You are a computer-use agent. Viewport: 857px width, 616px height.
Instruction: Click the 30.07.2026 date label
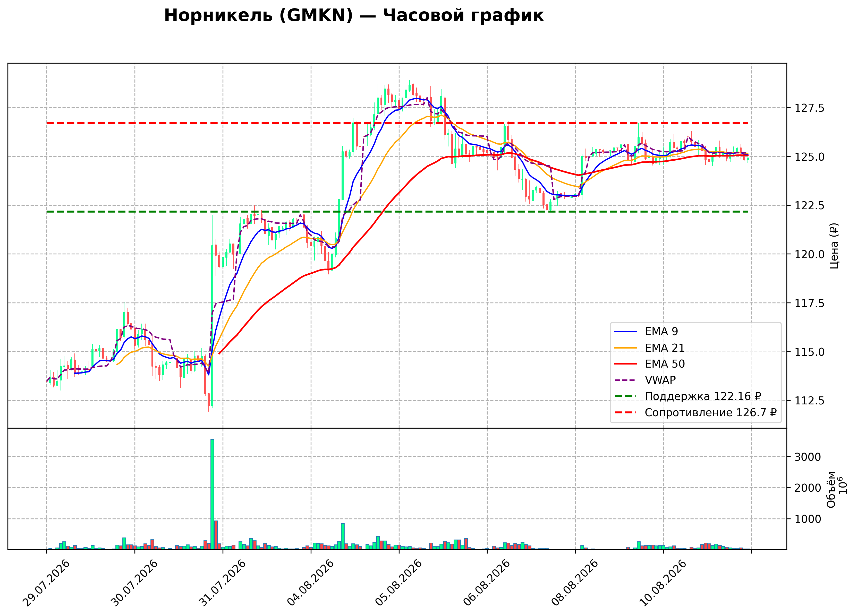click(134, 583)
